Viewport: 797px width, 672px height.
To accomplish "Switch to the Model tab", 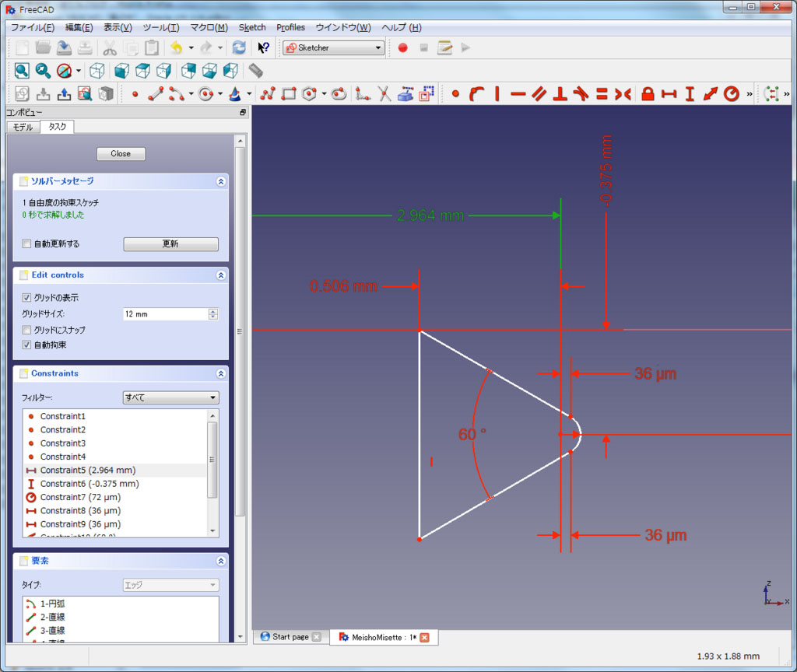I will pyautogui.click(x=23, y=127).
